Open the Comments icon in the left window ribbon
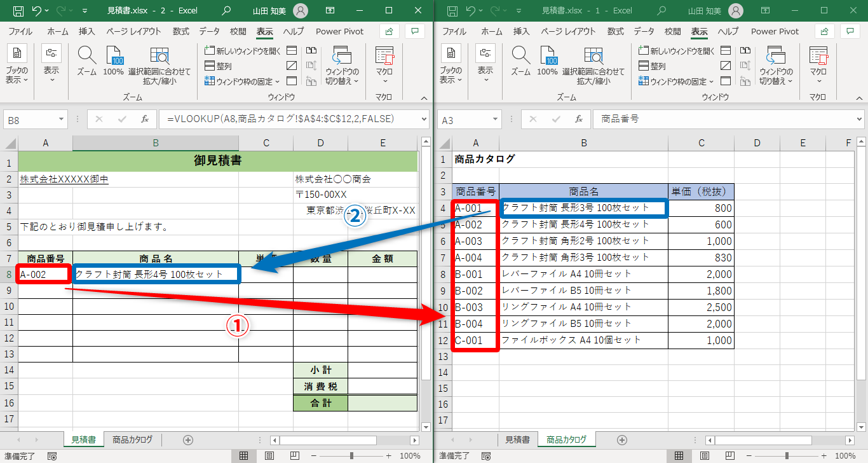The image size is (868, 463). click(x=416, y=31)
